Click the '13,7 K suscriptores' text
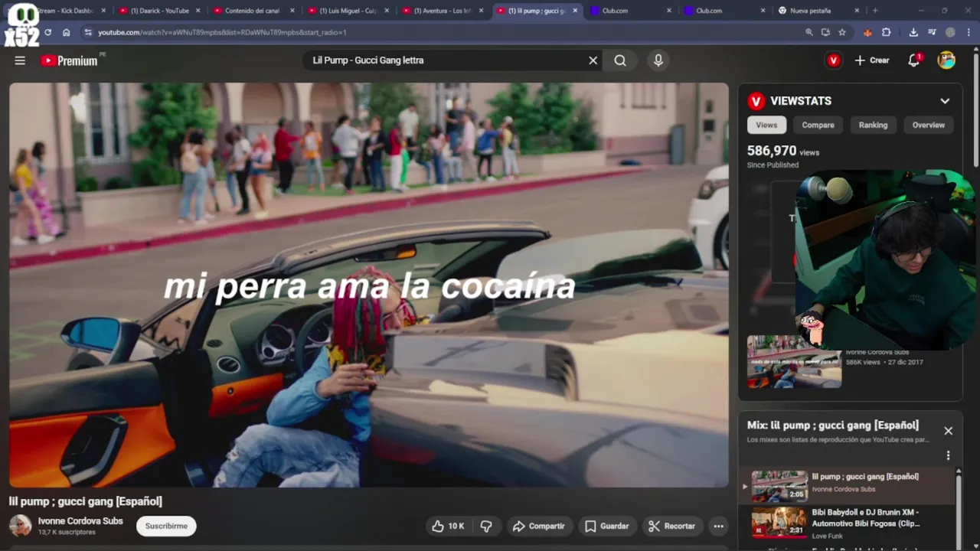 pyautogui.click(x=67, y=532)
